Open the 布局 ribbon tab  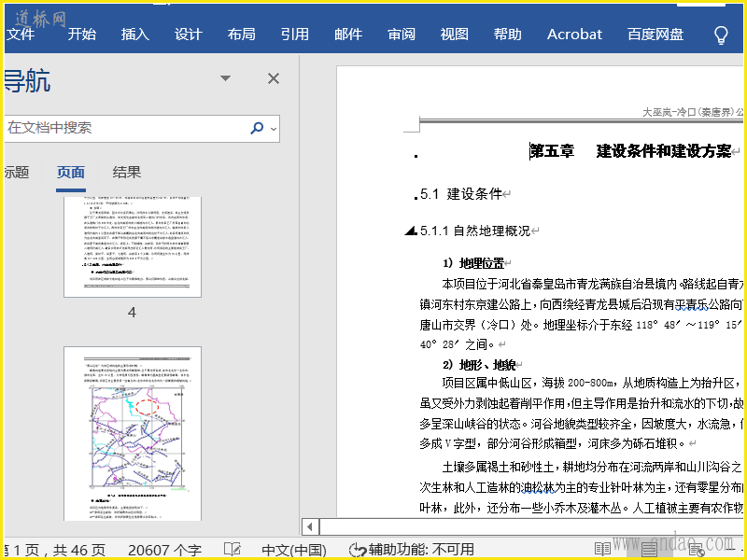(241, 35)
